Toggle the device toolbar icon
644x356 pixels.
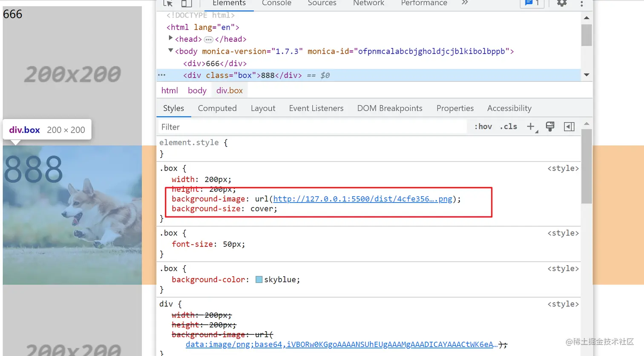click(x=187, y=3)
